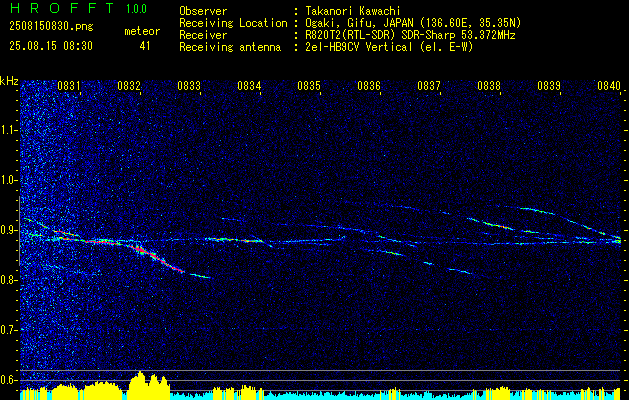
Task: Click the date stamp 25.08.15 08:30
Action: (x=51, y=46)
